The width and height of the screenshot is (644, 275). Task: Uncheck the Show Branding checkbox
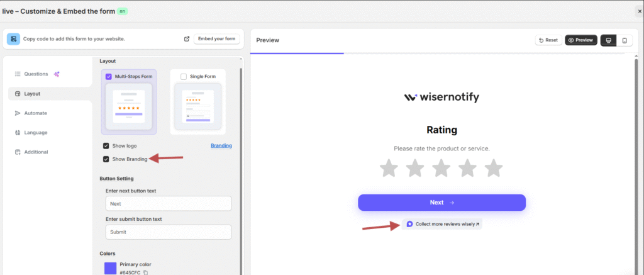106,159
